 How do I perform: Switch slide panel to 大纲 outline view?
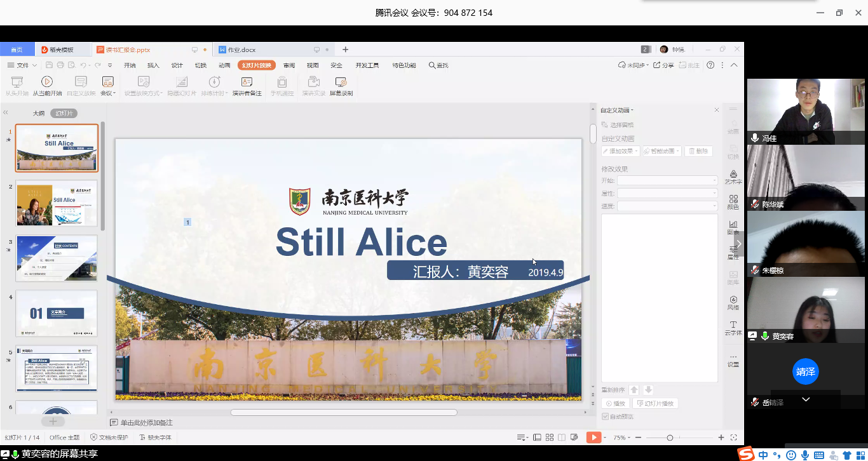pyautogui.click(x=39, y=113)
